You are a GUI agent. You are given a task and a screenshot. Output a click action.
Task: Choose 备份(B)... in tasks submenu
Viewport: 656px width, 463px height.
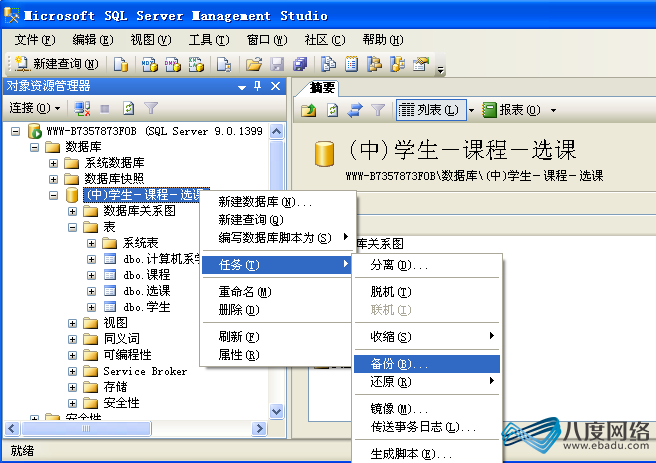pyautogui.click(x=427, y=364)
